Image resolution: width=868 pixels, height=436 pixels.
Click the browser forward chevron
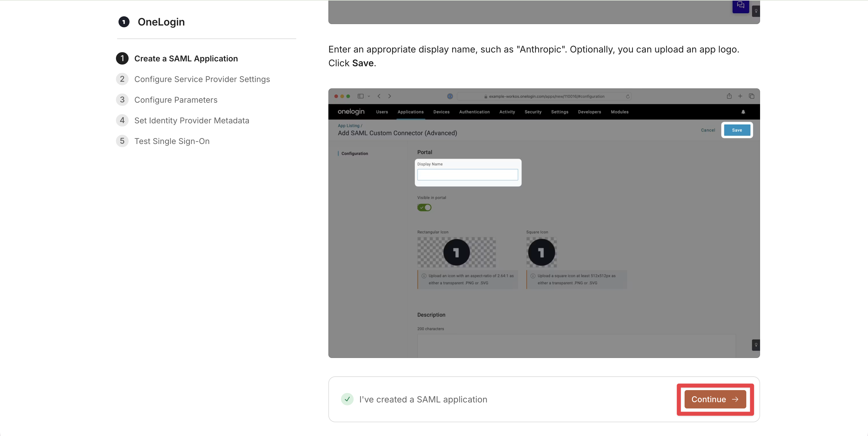tap(390, 96)
